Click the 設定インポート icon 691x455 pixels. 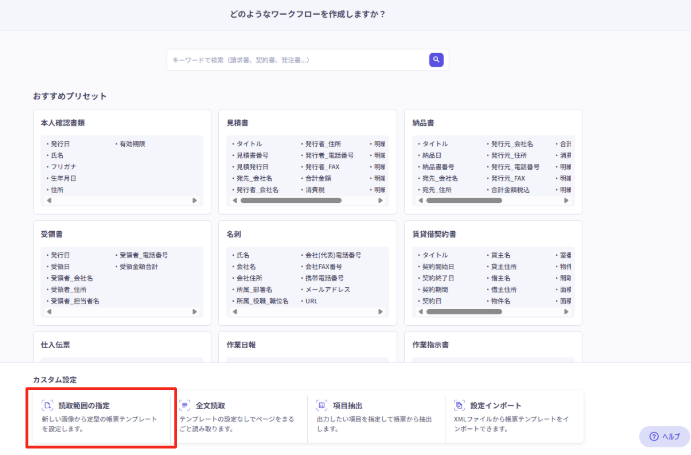click(x=459, y=405)
